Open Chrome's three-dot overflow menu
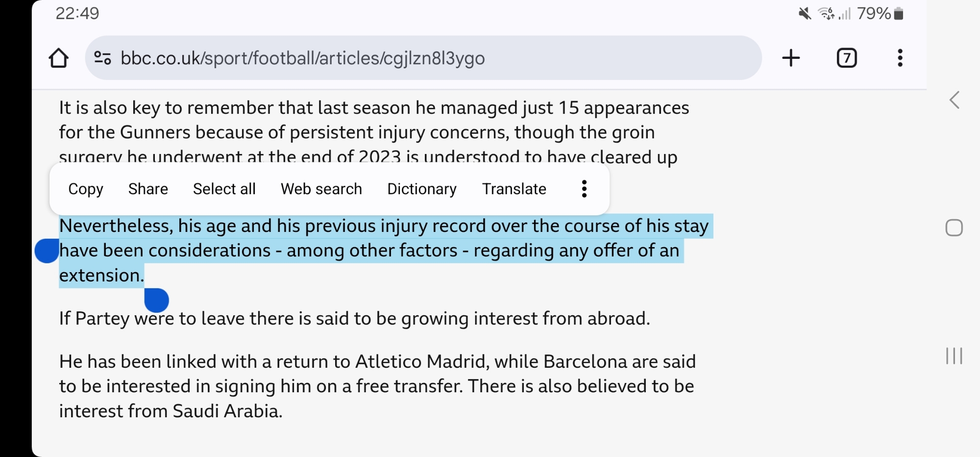Viewport: 980px width, 457px height. pos(900,58)
